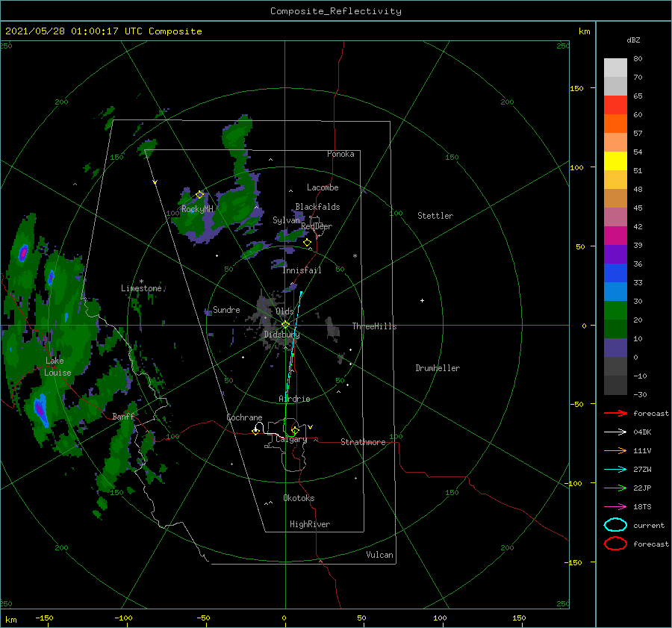
Task: Click the RockyMH label
Action: coord(197,210)
